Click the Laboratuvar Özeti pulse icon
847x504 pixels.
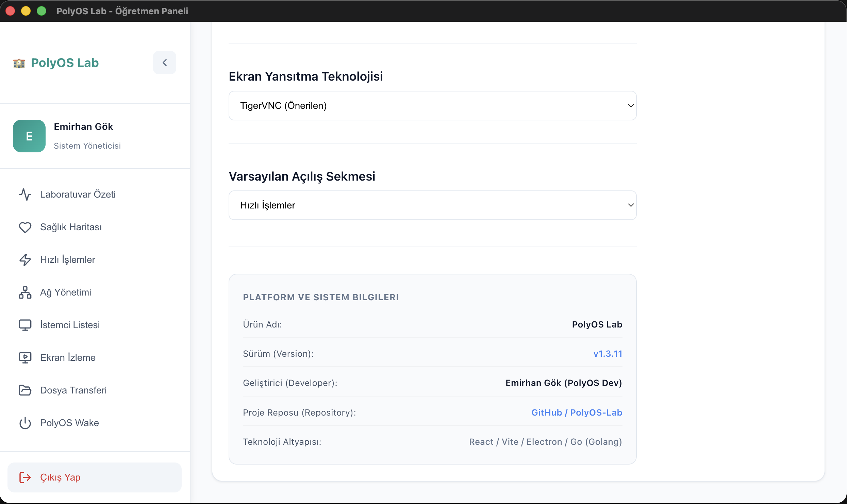(25, 195)
